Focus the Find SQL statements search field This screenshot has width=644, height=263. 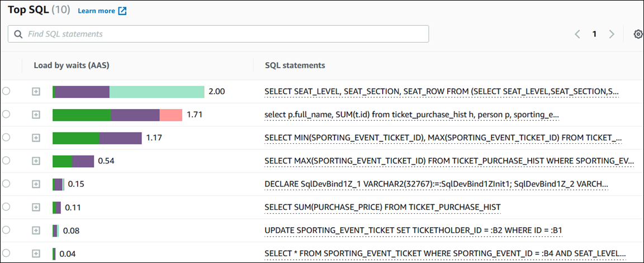click(224, 34)
